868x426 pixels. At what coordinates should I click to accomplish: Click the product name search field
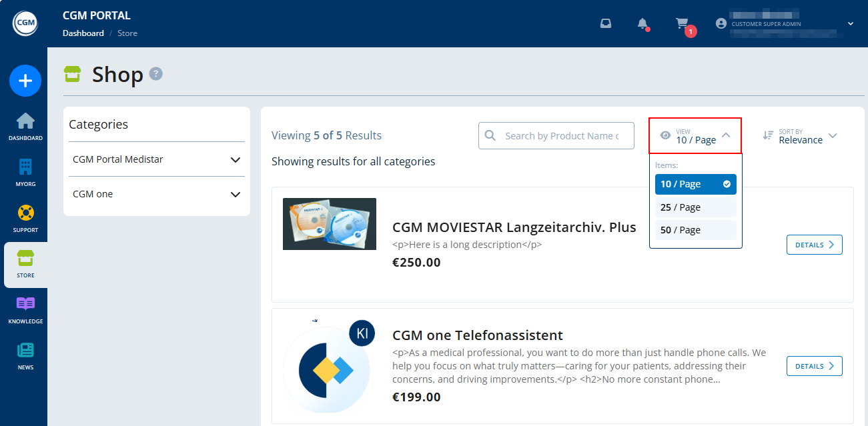pos(560,136)
